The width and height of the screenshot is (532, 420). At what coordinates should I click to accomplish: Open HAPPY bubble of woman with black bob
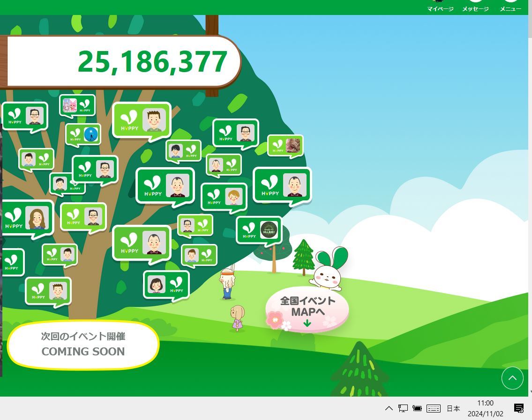pos(166,286)
